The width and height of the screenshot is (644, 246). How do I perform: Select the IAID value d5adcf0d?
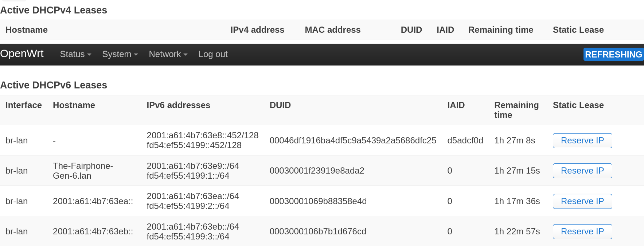[465, 140]
